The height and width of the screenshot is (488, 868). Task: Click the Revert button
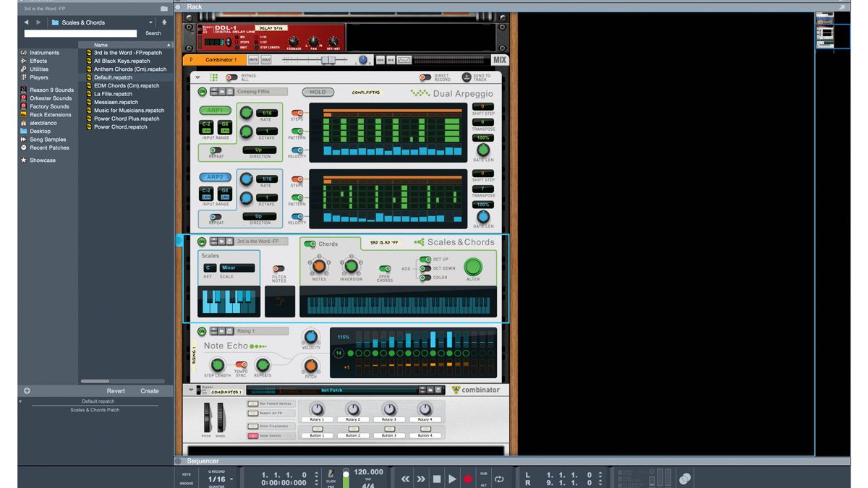[x=116, y=391]
